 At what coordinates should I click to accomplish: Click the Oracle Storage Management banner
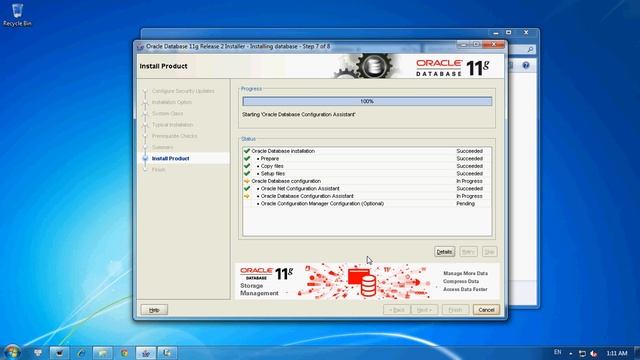click(x=367, y=281)
